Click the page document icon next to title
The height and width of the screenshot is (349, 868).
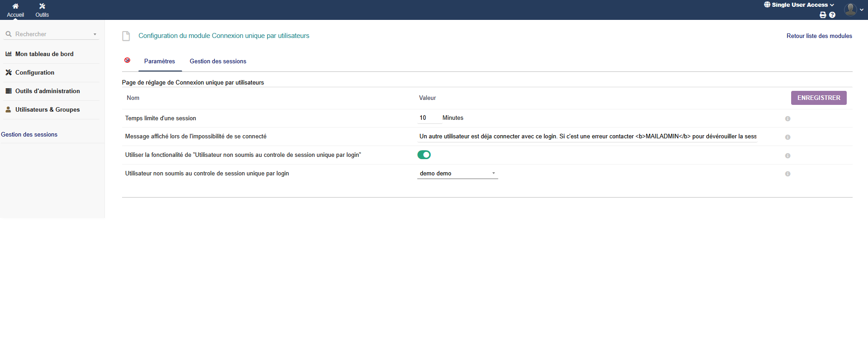pos(126,36)
